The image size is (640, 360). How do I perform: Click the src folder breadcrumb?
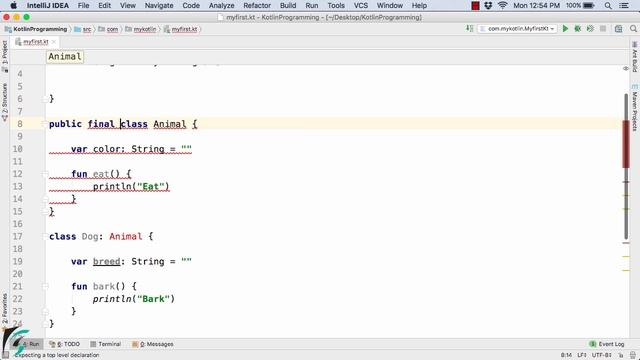[83, 29]
